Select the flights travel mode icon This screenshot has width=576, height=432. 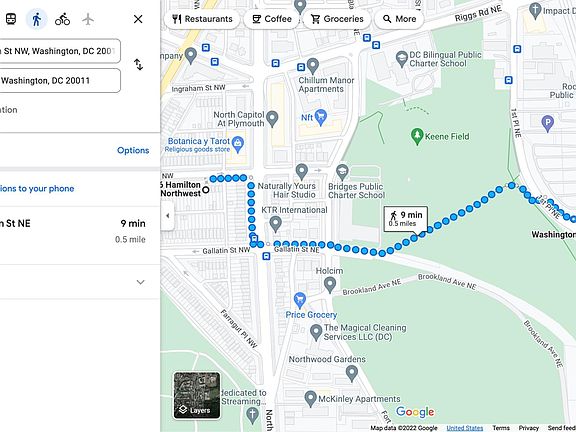click(88, 19)
